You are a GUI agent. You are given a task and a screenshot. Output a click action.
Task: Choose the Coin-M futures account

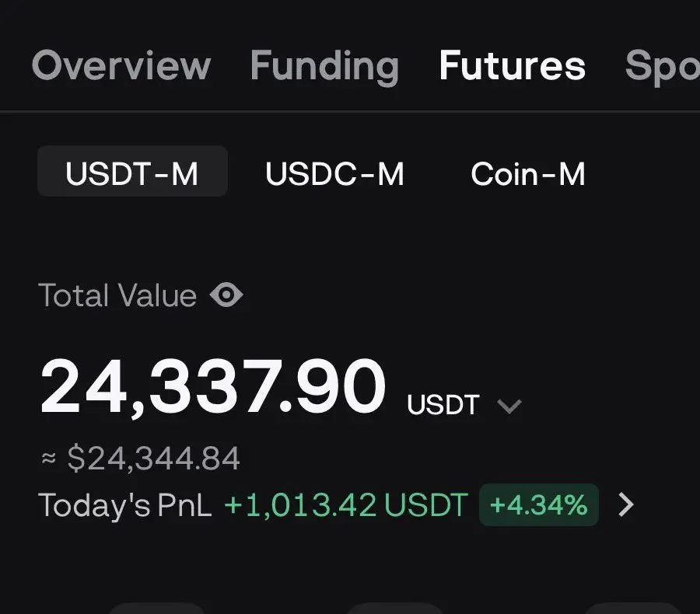(527, 173)
